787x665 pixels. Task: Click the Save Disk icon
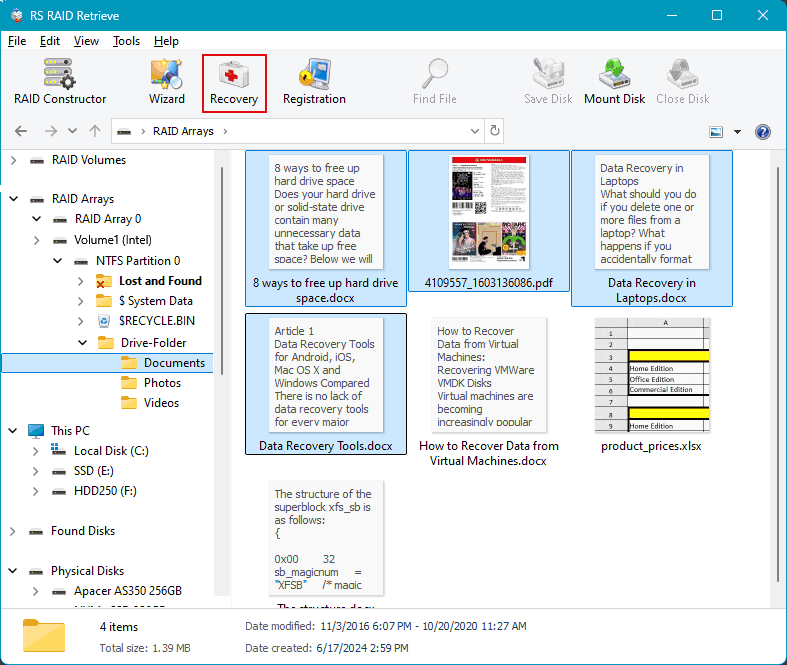click(548, 73)
